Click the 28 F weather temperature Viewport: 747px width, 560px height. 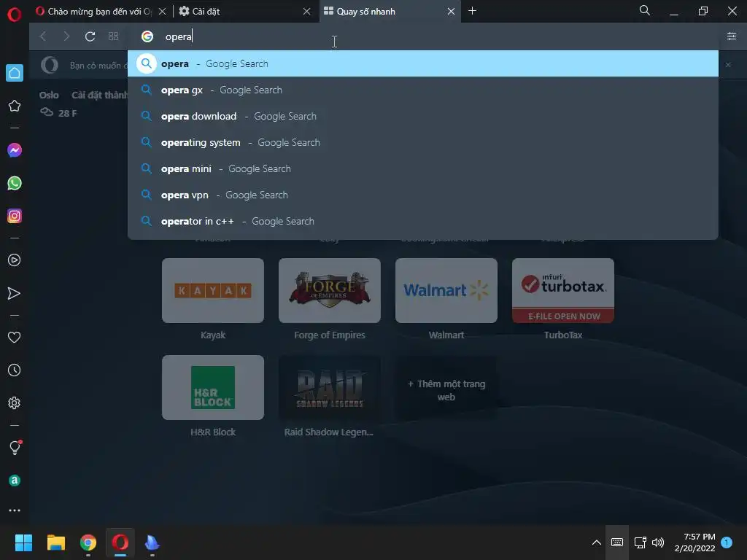point(67,113)
